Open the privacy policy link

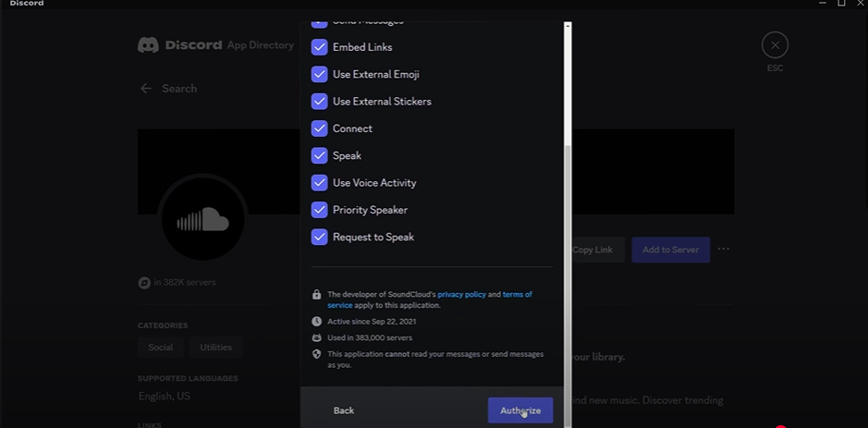(x=461, y=295)
